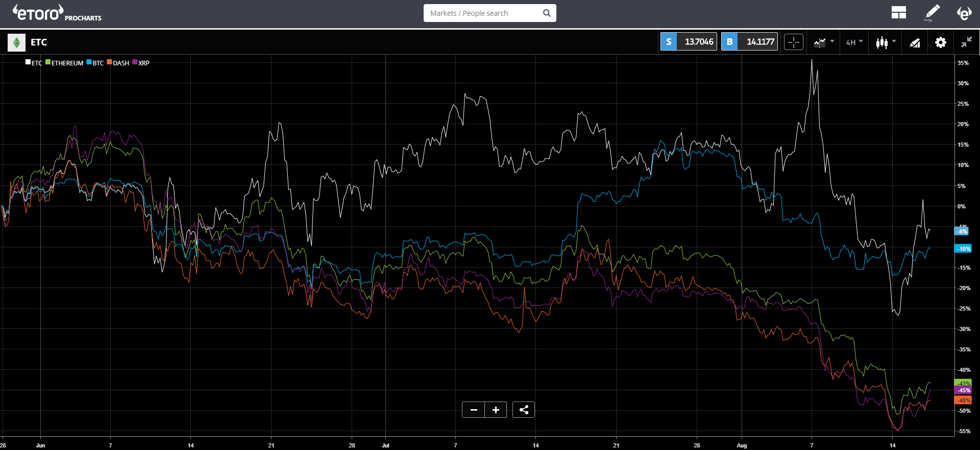Activate the pencil drawing tool
The height and width of the screenshot is (450, 980).
[932, 13]
